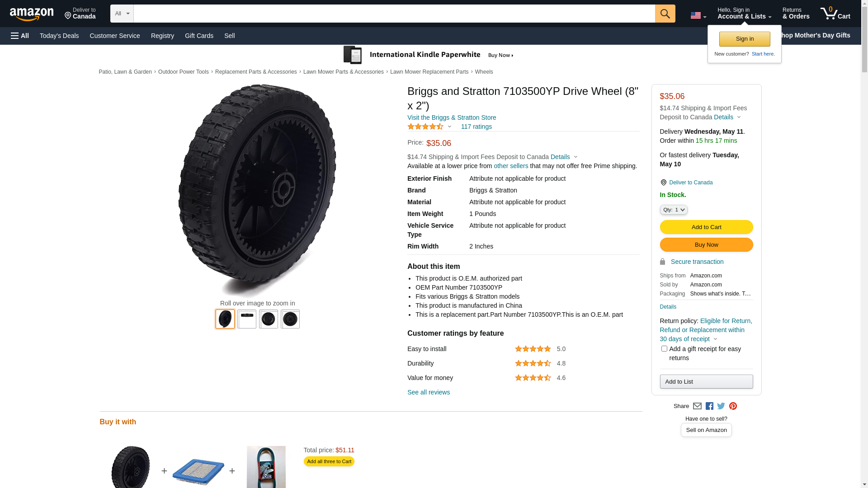Expand the star ratings breakdown arrow
Screen dimensions: 868x488
(449, 127)
